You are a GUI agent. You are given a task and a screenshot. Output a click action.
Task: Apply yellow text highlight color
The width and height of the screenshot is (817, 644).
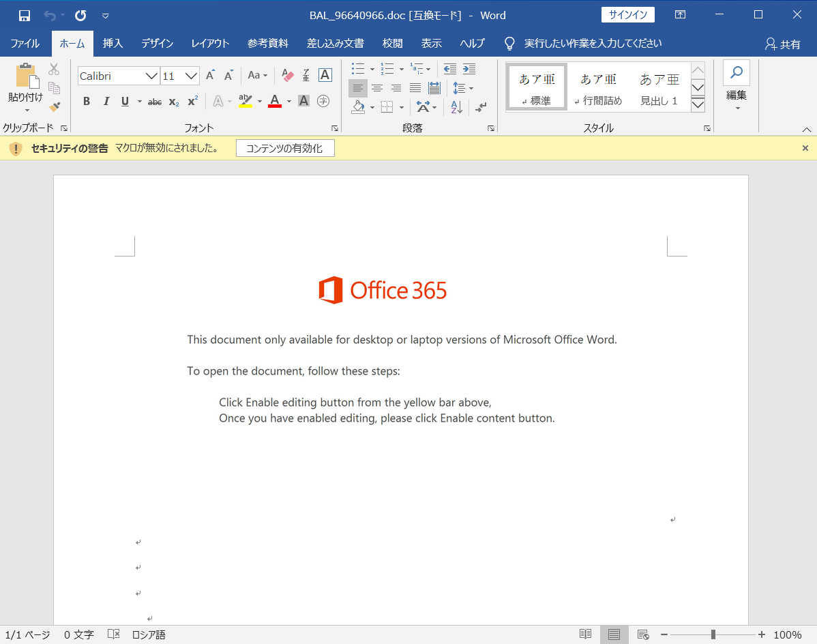246,101
